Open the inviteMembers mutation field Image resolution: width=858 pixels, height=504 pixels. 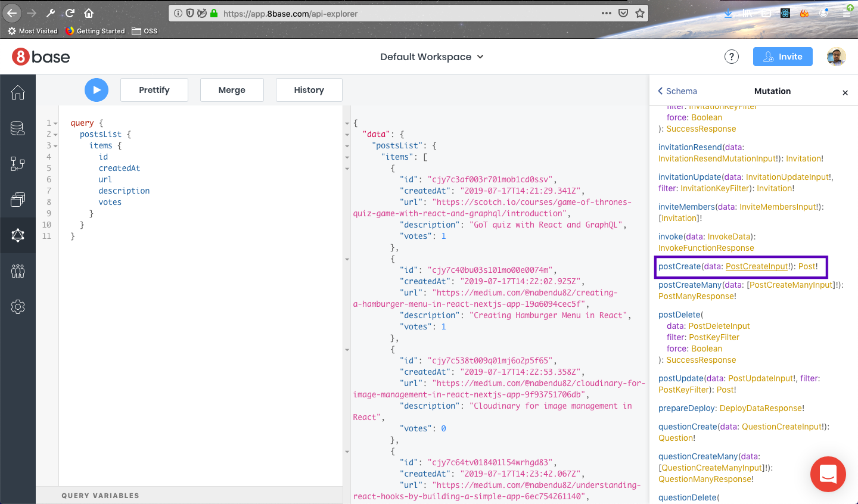686,207
